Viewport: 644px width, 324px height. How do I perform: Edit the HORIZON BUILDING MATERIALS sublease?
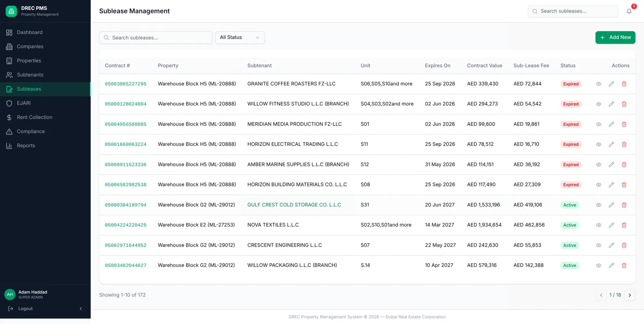tap(611, 185)
